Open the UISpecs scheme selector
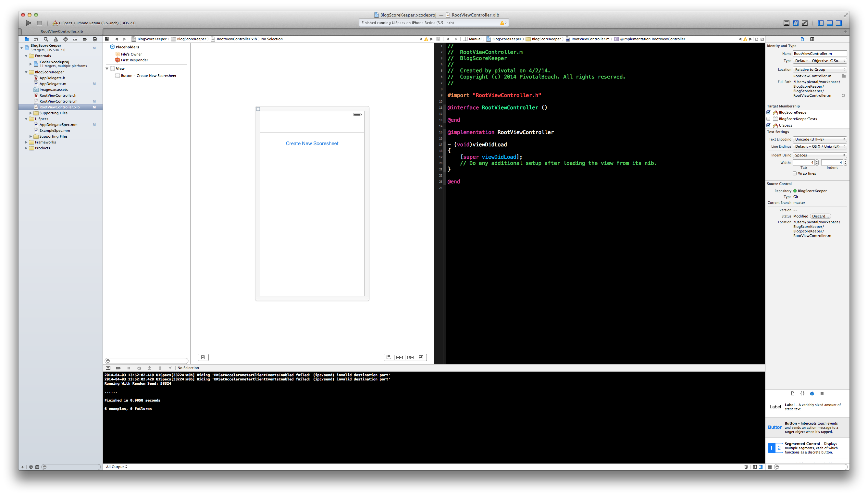Image resolution: width=868 pixels, height=496 pixels. 62,23
